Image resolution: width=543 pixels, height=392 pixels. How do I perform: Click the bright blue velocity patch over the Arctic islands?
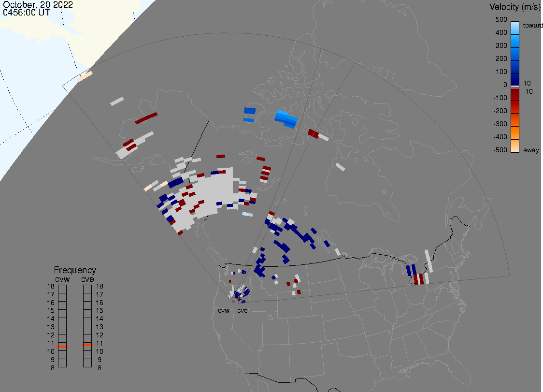(x=286, y=119)
